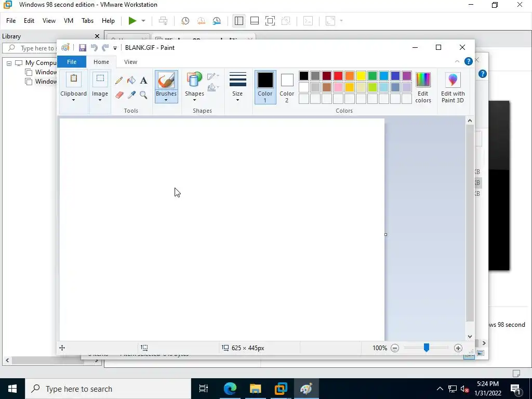The width and height of the screenshot is (532, 399).
Task: Click the Size line thickness icon
Action: (237, 79)
